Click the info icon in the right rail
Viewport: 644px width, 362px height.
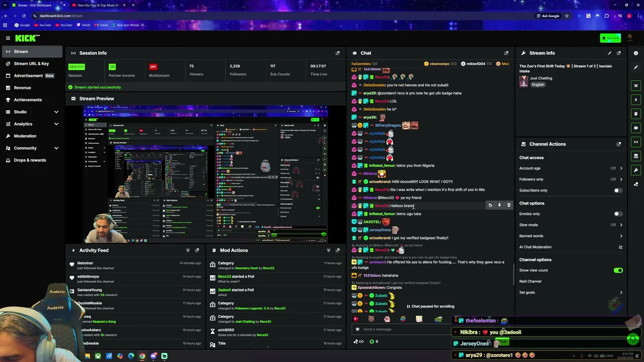pyautogui.click(x=636, y=53)
